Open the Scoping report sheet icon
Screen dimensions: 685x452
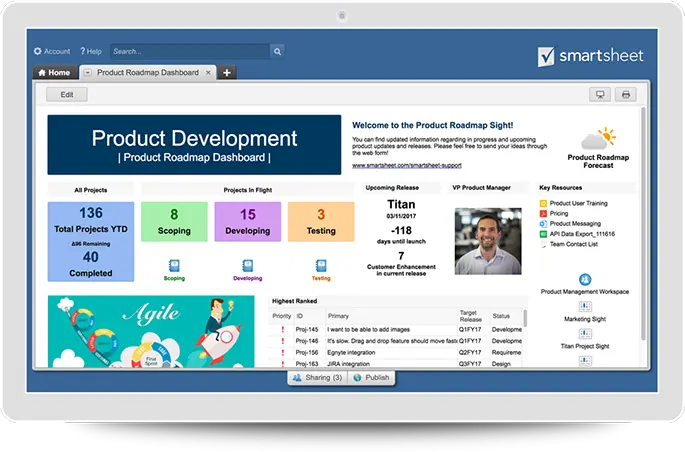tap(174, 266)
